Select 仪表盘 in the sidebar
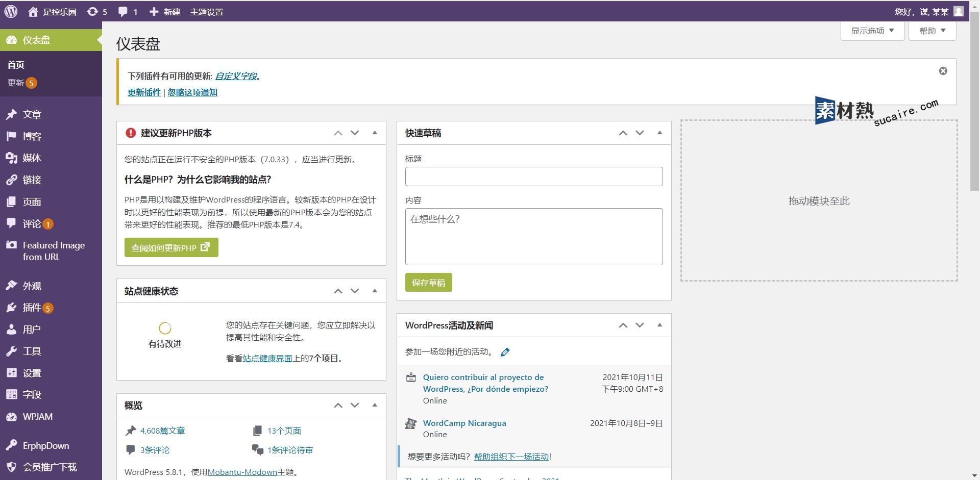Image resolution: width=980 pixels, height=480 pixels. pos(51,40)
